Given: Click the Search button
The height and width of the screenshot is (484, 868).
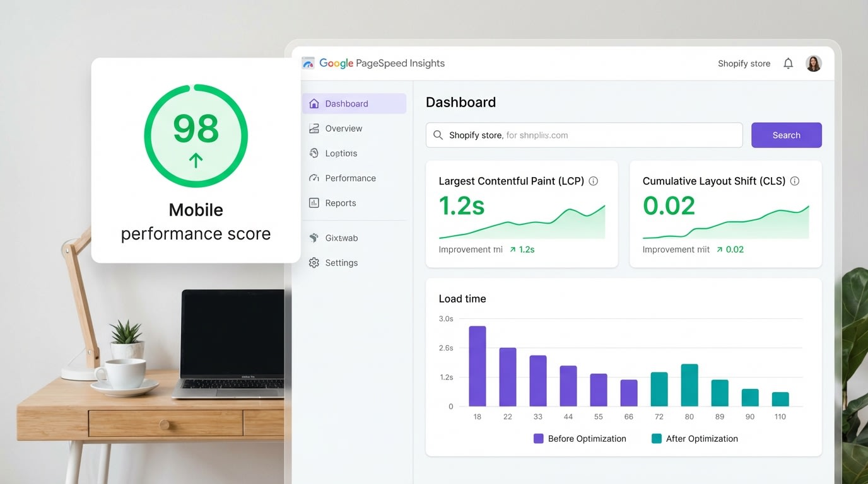Looking at the screenshot, I should click(x=786, y=135).
